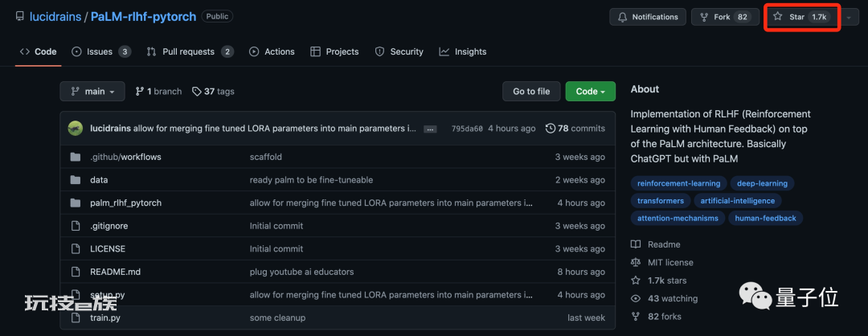Open the .gitignore file

(109, 226)
